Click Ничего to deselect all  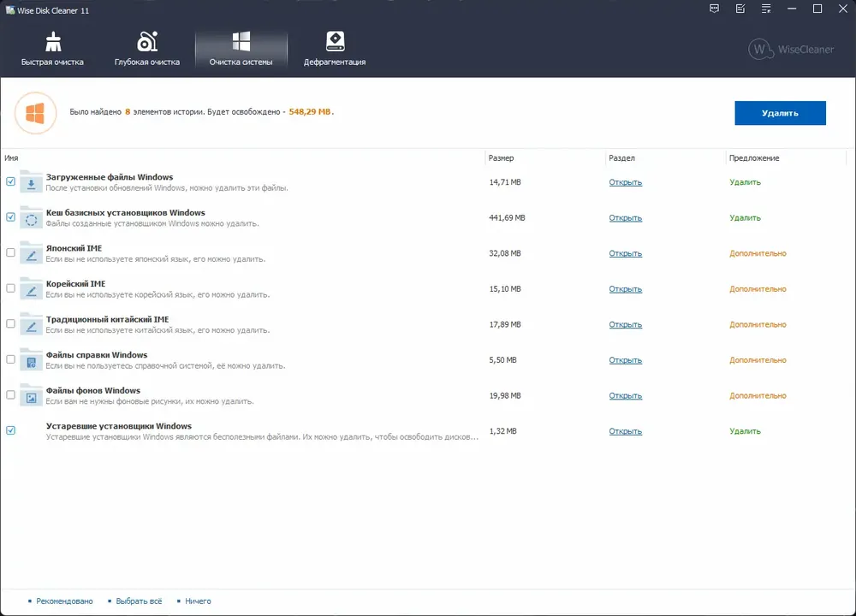(198, 601)
